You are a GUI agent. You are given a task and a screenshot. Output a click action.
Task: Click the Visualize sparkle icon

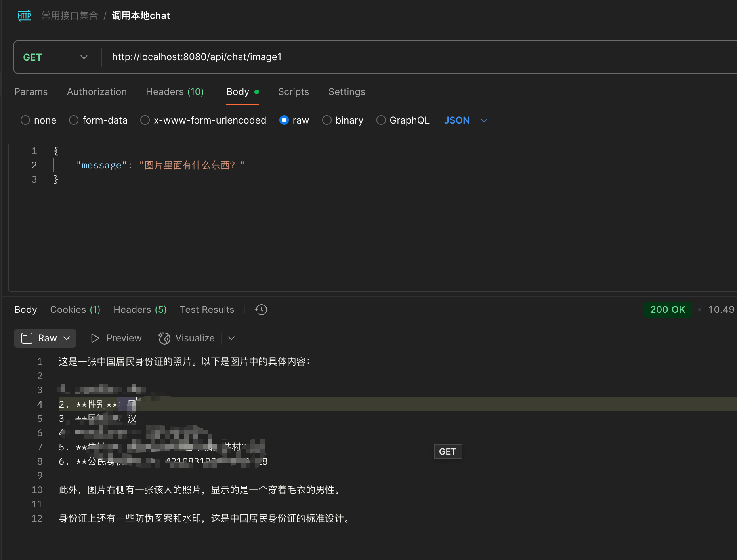click(164, 338)
